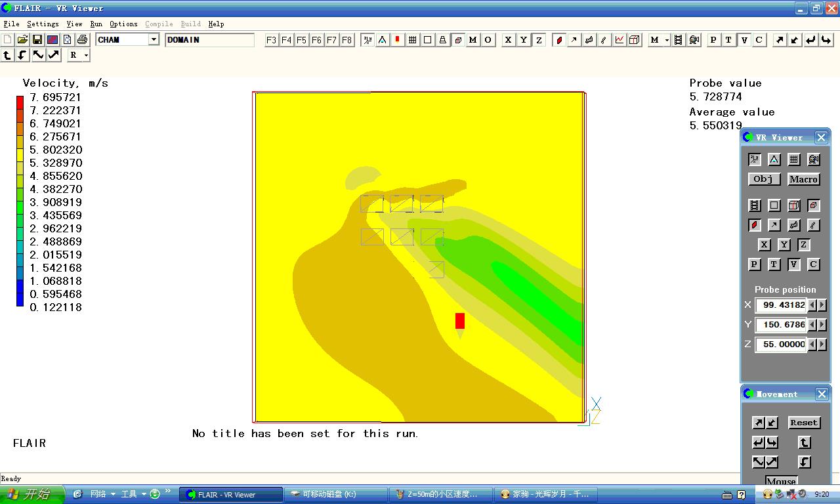The image size is (840, 504).
Task: Click the red contour icon in top toolbar
Action: [559, 40]
